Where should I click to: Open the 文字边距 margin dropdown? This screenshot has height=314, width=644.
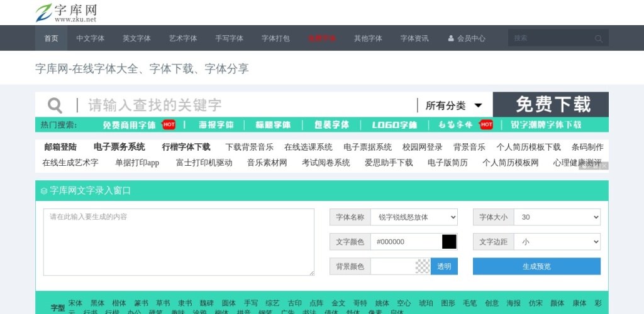pyautogui.click(x=557, y=242)
